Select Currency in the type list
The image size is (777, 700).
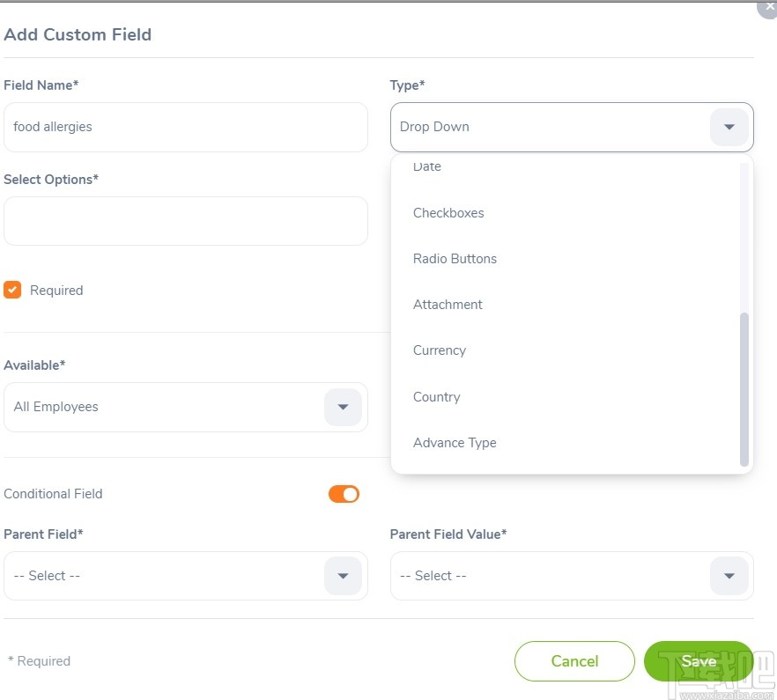[440, 350]
